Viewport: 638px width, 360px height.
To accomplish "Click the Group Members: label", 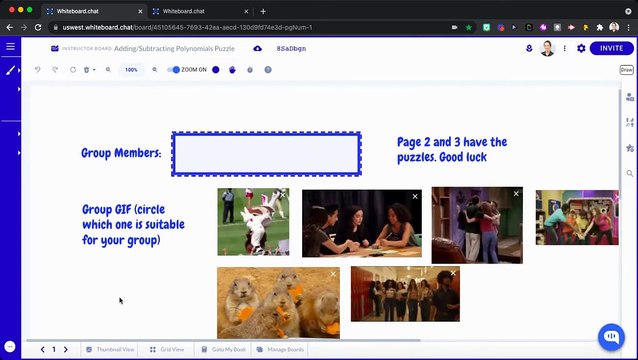I will (x=121, y=153).
